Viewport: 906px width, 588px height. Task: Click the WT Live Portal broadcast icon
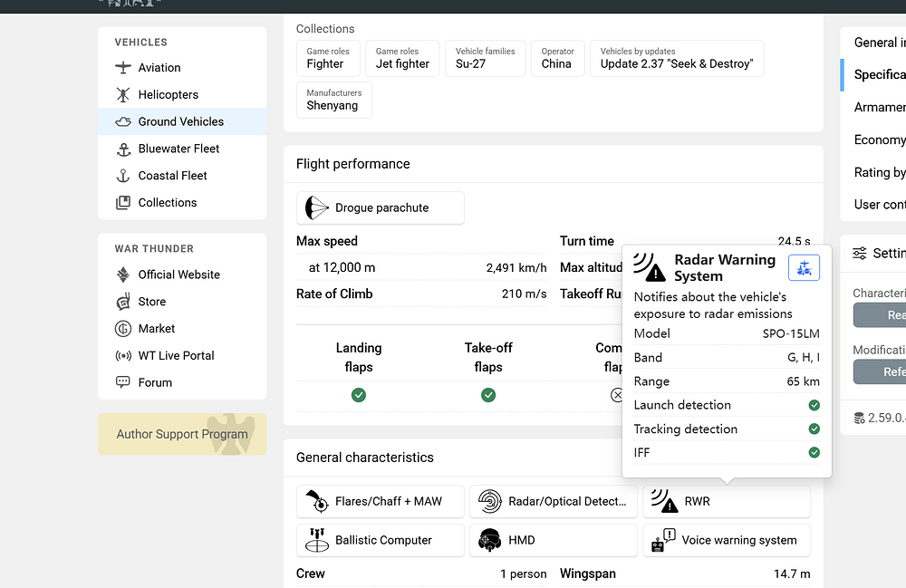[123, 356]
